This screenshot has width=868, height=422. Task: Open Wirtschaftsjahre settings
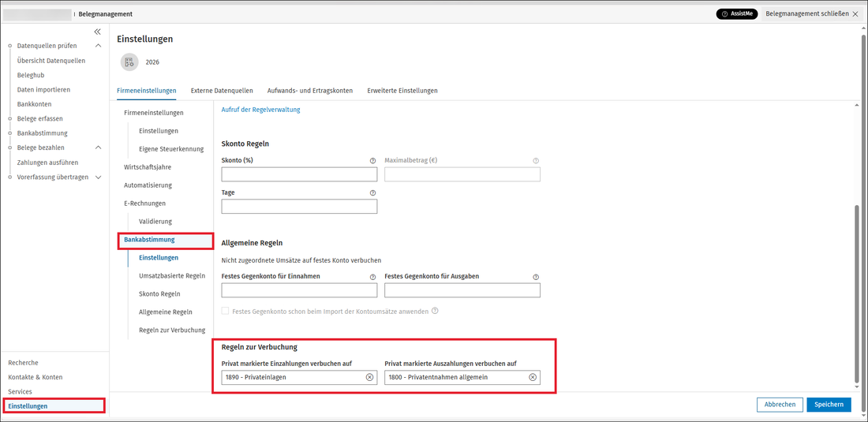(x=148, y=166)
